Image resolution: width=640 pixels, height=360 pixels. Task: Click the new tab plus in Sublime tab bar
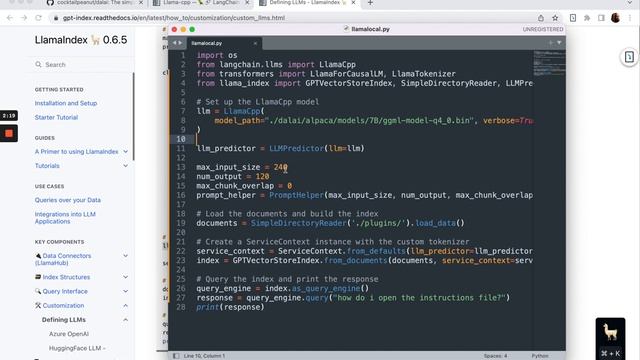coord(551,43)
